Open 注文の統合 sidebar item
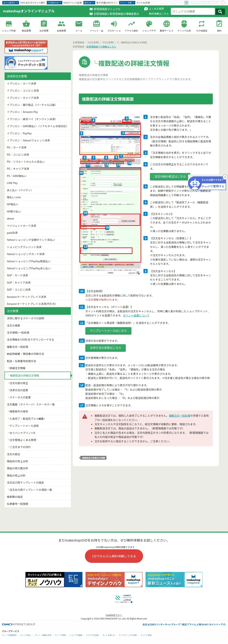This screenshot has width=228, height=644. [x=37, y=454]
